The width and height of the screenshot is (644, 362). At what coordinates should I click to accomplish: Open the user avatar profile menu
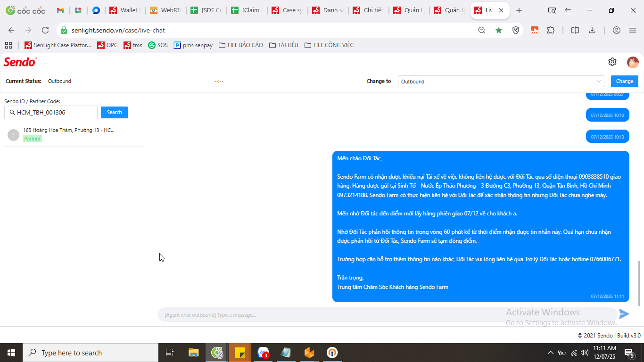point(633,62)
